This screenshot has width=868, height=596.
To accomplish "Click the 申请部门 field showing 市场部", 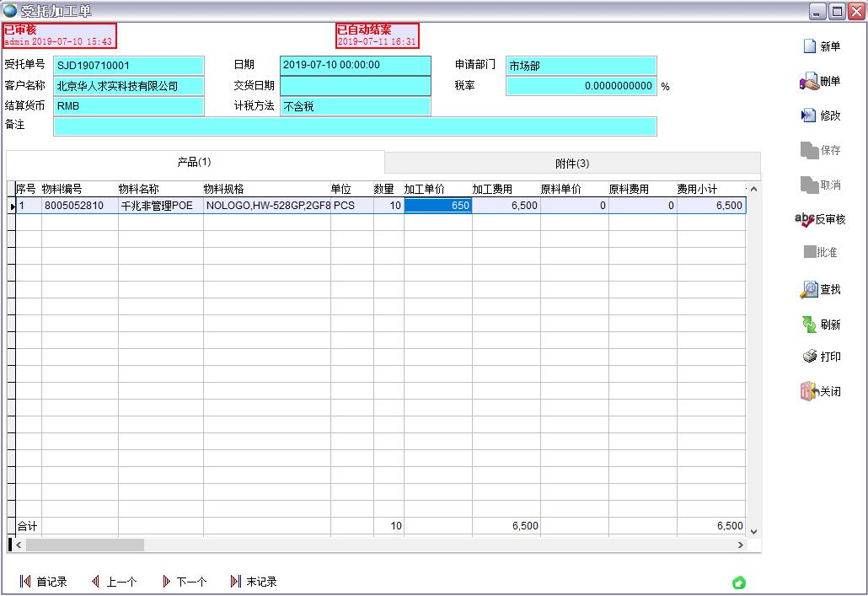I will [580, 66].
